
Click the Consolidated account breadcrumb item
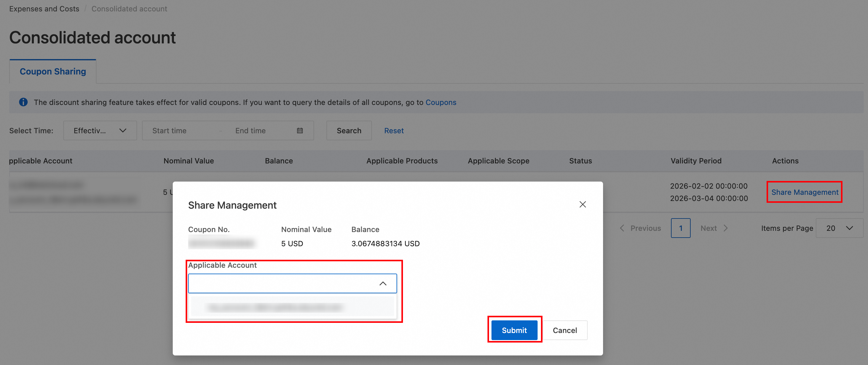pyautogui.click(x=129, y=9)
